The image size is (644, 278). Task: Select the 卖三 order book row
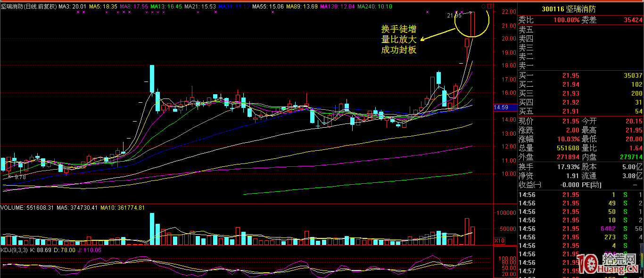580,48
